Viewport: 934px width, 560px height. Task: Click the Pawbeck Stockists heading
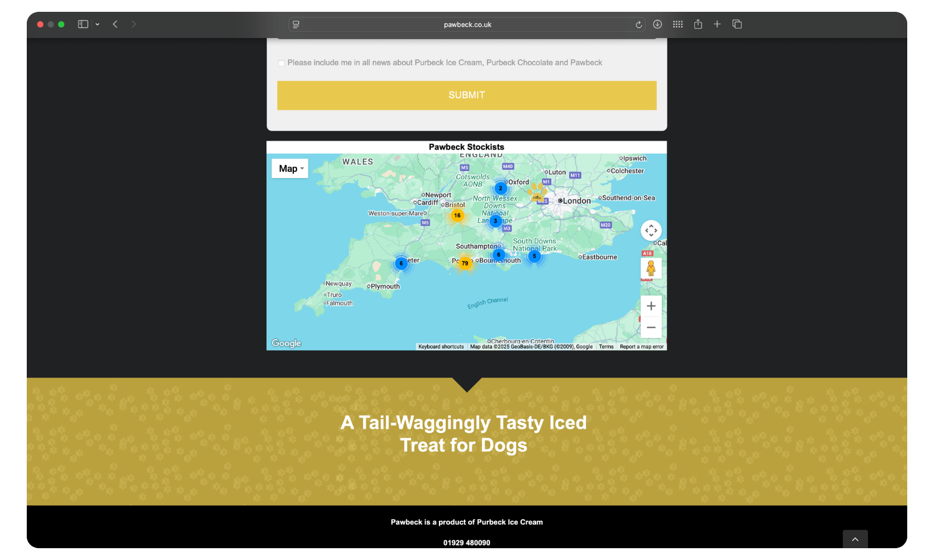pos(466,147)
